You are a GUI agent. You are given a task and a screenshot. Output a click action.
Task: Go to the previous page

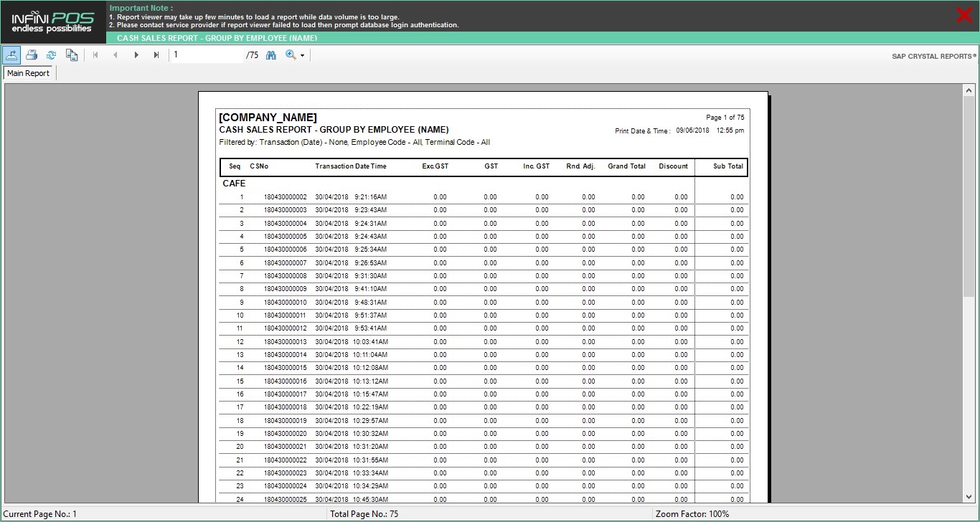point(116,54)
